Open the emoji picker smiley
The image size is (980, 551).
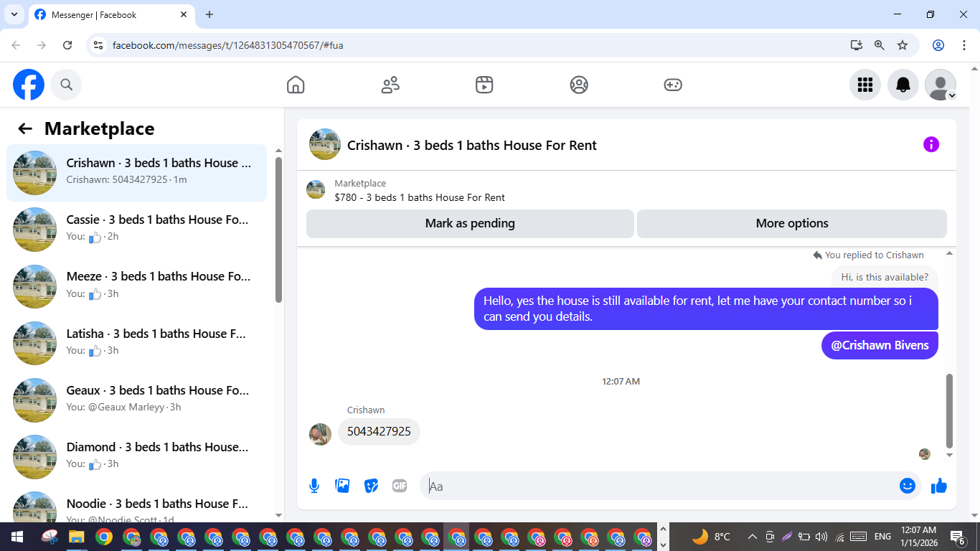tap(908, 486)
